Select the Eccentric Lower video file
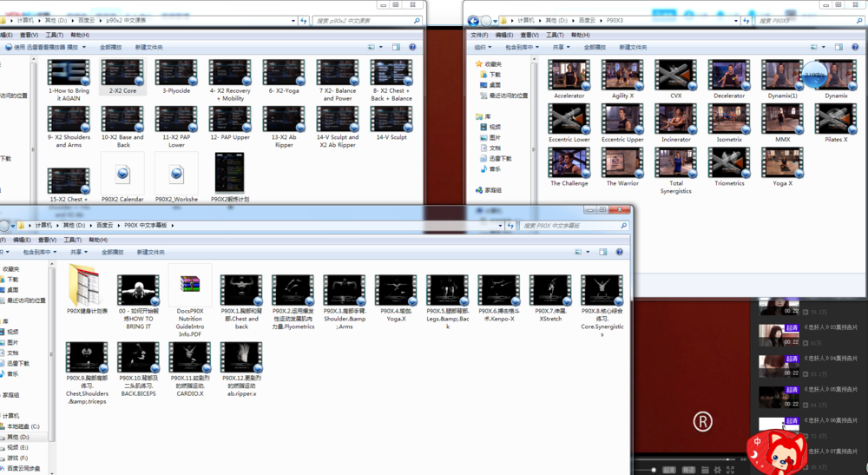 tap(569, 123)
